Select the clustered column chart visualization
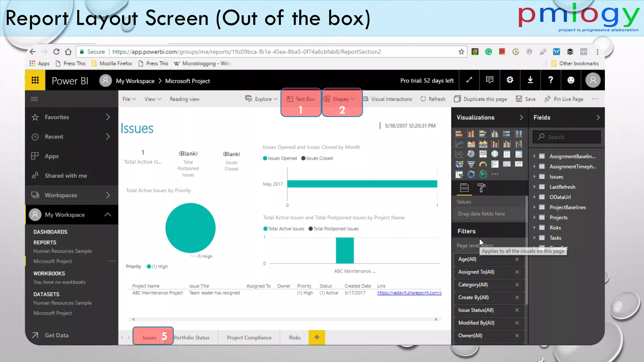Viewport: 644px width, 362px height. [495, 134]
